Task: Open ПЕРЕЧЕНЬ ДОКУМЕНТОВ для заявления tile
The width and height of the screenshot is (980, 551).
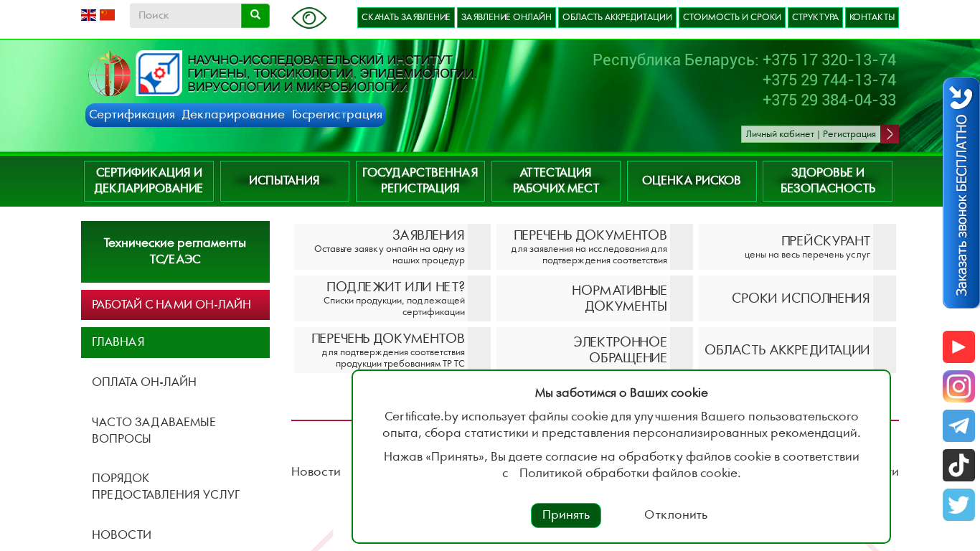Action: point(595,247)
